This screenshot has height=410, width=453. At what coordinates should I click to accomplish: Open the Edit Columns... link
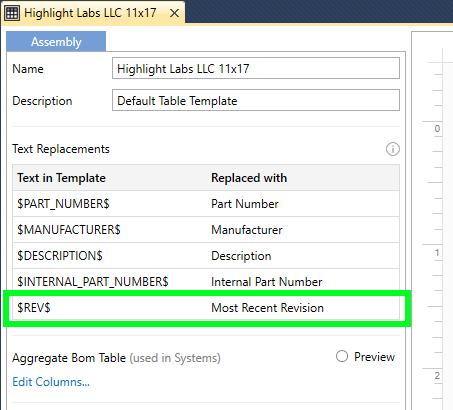(51, 382)
